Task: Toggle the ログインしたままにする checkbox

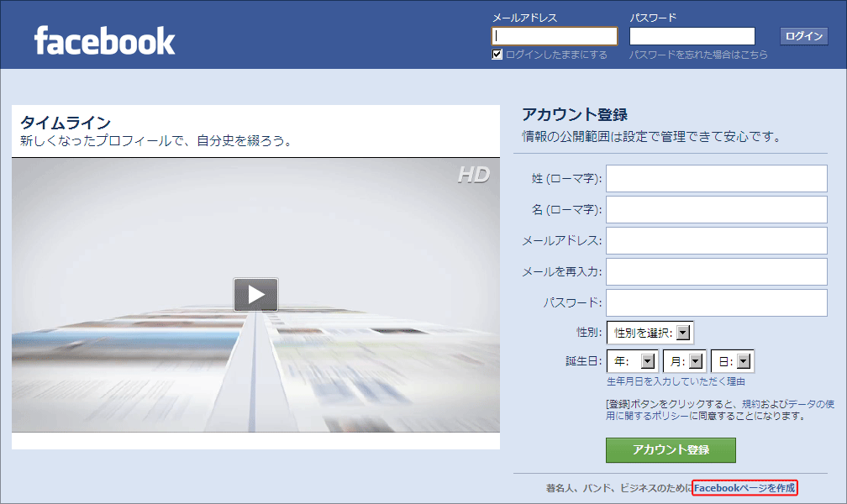Action: [497, 55]
